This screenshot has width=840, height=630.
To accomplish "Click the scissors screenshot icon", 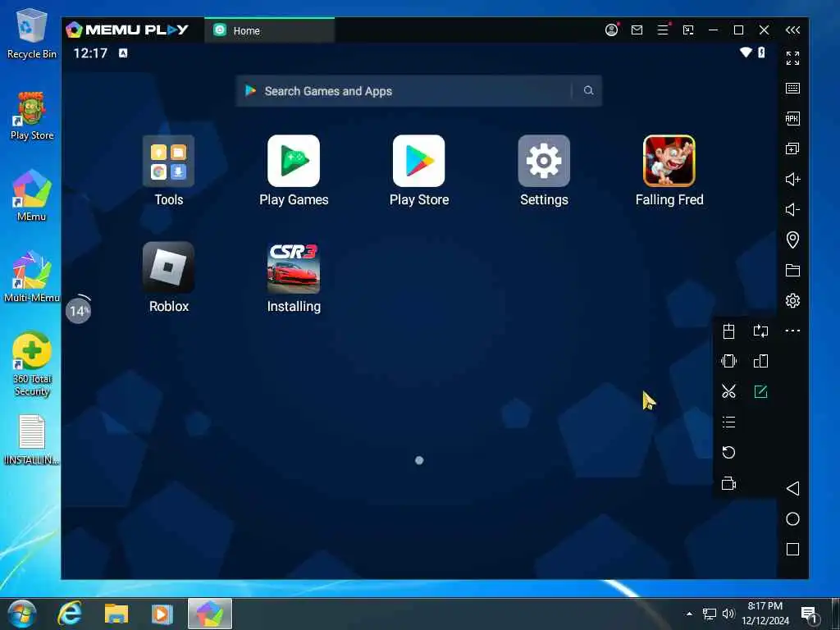I will [x=728, y=391].
